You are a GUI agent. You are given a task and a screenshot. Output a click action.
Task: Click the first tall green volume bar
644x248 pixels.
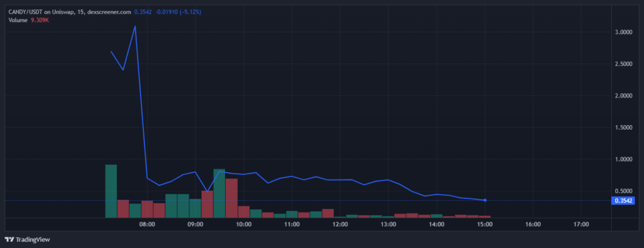(111, 191)
